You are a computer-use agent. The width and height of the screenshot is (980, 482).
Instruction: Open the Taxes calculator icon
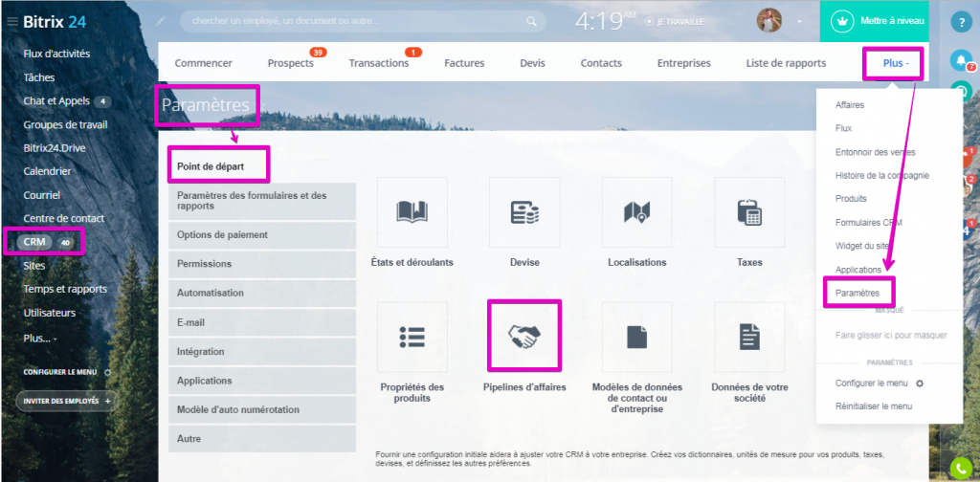click(x=749, y=212)
